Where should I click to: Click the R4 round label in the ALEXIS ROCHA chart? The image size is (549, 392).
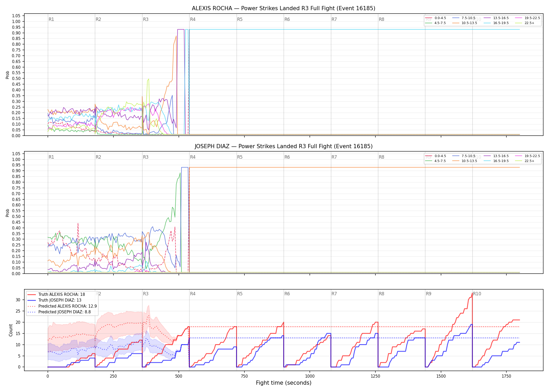tap(193, 19)
